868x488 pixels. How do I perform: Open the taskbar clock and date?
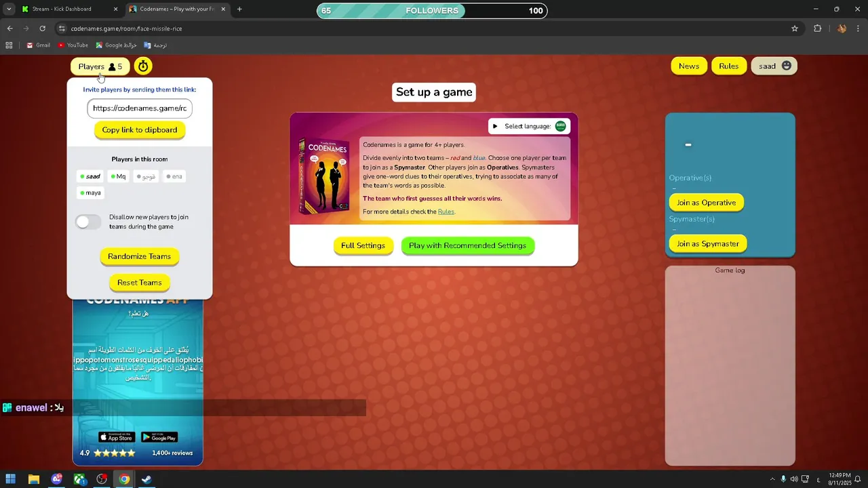pyautogui.click(x=839, y=479)
